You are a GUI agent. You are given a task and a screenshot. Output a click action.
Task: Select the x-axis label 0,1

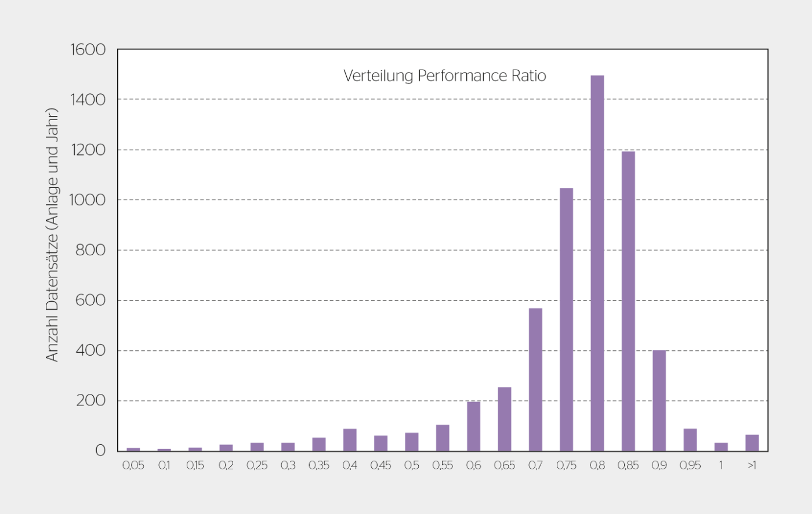point(164,465)
